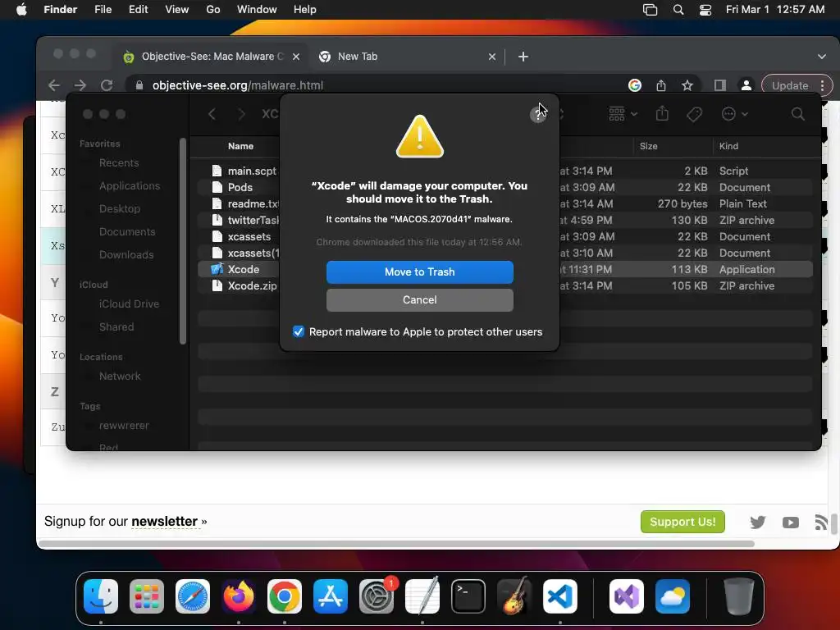Open the Window menu
Image resolution: width=840 pixels, height=630 pixels.
click(x=257, y=10)
